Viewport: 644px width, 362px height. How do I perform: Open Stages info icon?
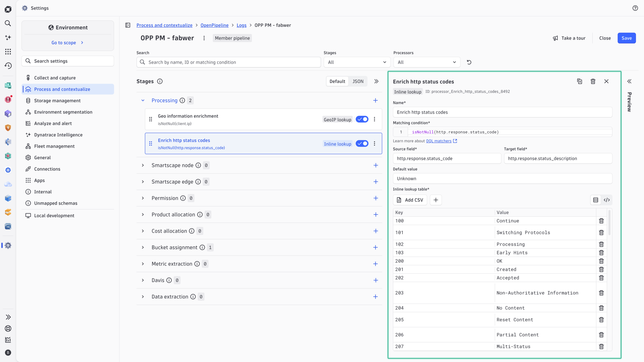click(160, 81)
